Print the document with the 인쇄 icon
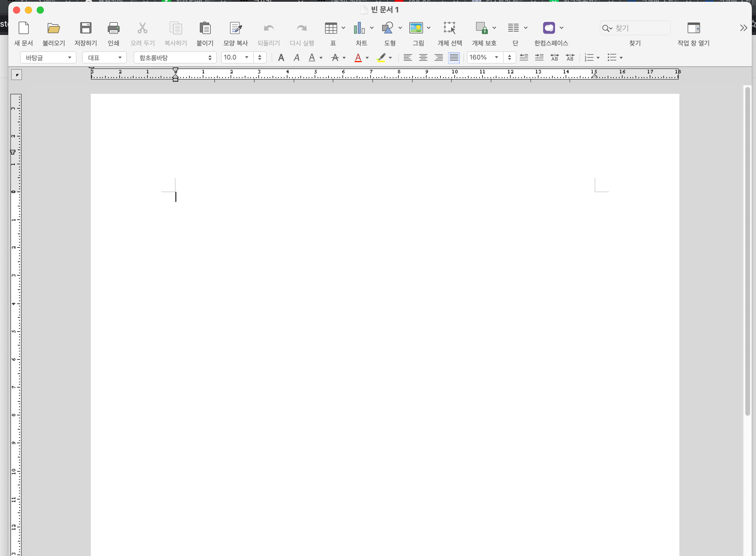This screenshot has width=756, height=556. 113,28
